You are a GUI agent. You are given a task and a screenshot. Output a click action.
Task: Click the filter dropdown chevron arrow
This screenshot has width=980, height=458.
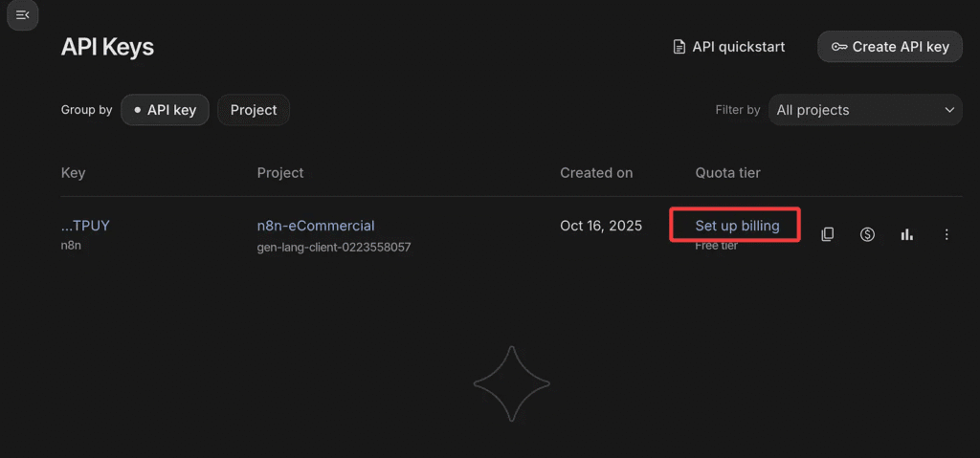click(x=949, y=110)
